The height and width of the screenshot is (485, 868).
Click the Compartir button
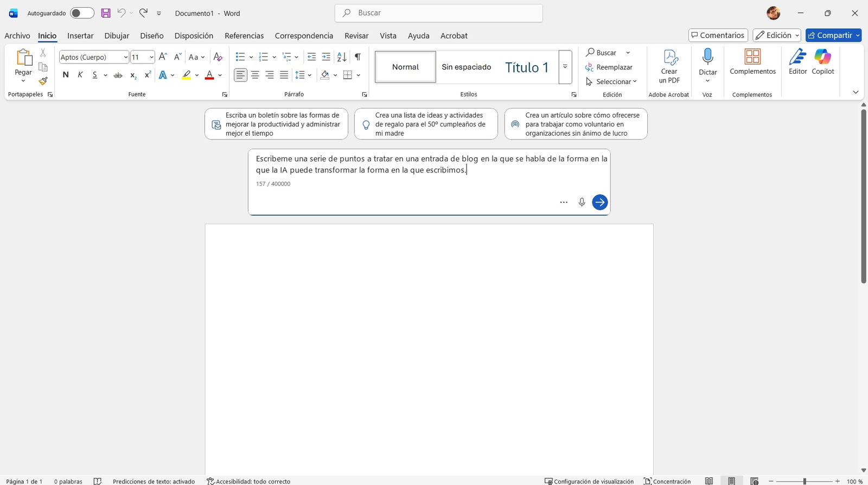coord(833,35)
